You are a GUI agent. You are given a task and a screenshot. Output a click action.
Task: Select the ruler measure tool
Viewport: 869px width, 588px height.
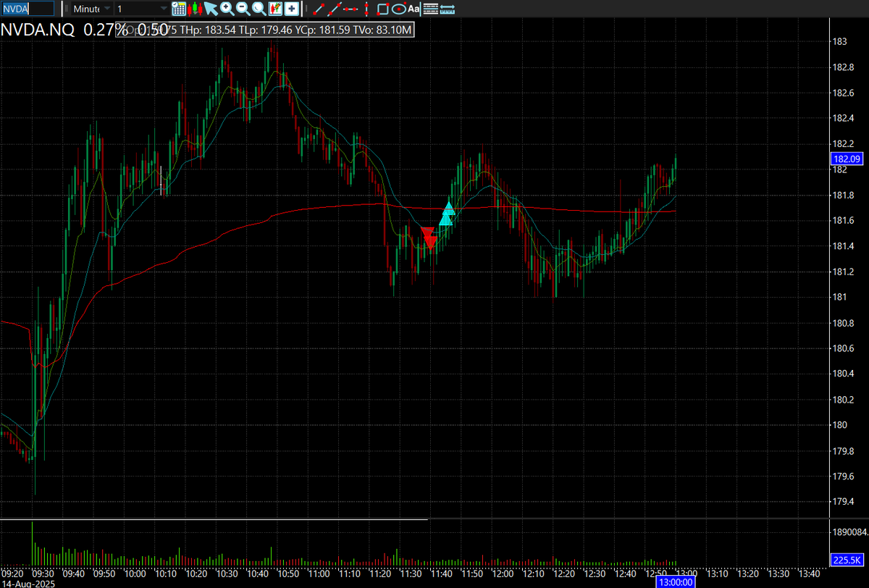tap(448, 9)
